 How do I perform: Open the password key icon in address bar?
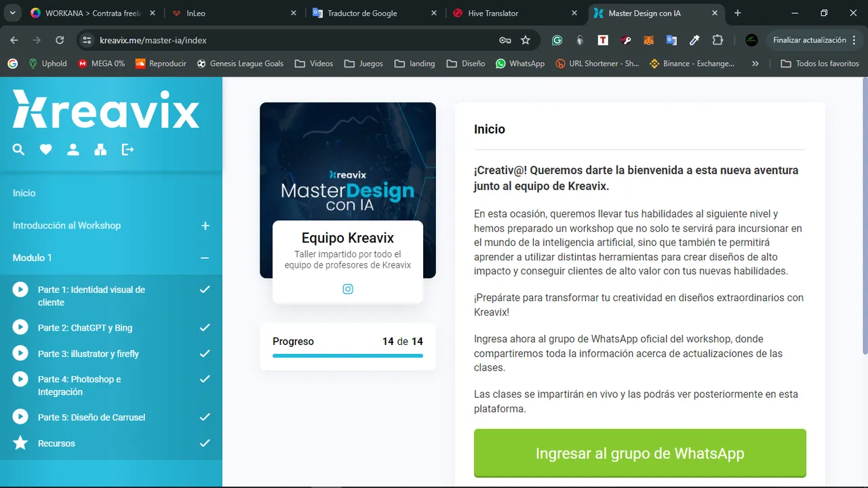tap(505, 40)
